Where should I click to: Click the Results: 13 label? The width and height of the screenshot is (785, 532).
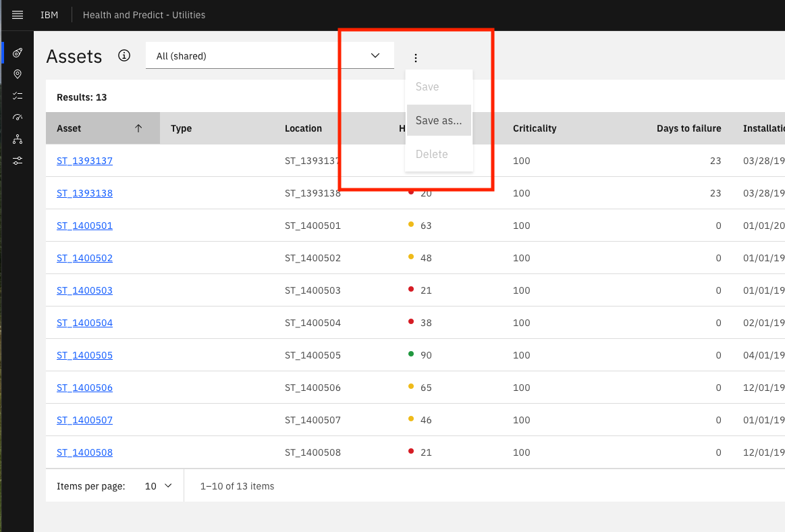pos(82,97)
